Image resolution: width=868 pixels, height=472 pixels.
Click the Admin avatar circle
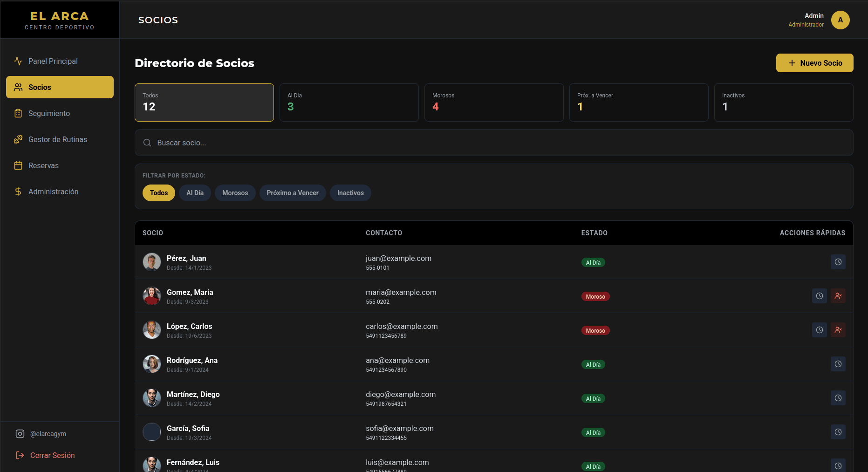point(840,20)
